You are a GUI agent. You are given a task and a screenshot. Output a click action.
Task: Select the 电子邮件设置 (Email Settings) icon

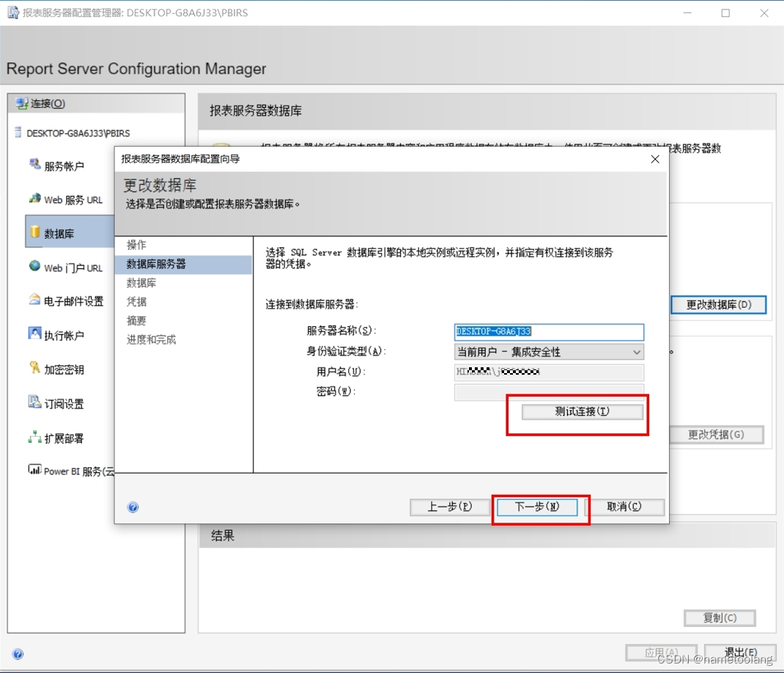[34, 301]
